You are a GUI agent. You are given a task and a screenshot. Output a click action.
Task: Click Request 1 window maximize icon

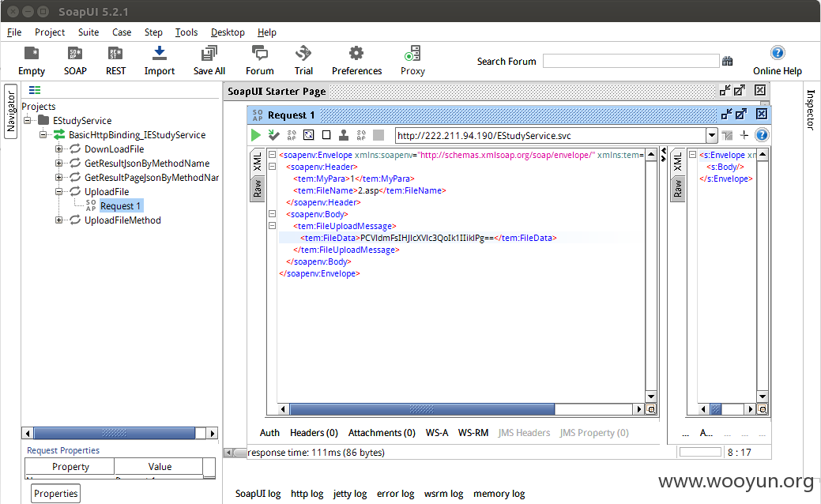pyautogui.click(x=741, y=114)
